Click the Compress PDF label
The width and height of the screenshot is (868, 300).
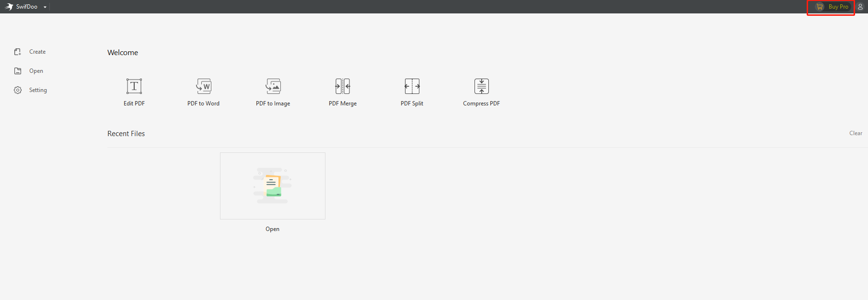pyautogui.click(x=482, y=104)
